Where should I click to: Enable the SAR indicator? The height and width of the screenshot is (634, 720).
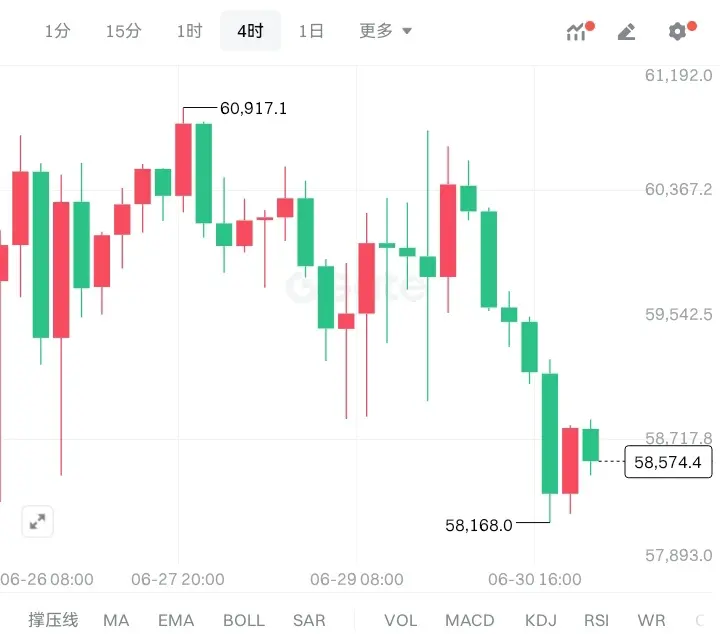tap(309, 620)
